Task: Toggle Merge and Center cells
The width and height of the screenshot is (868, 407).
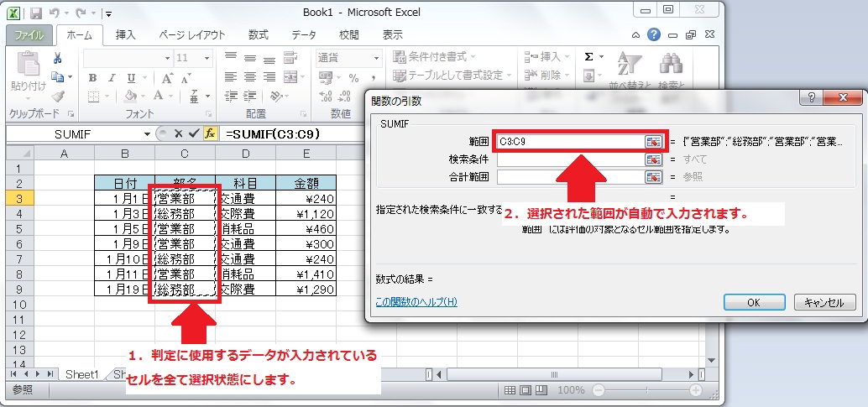Action: click(290, 77)
